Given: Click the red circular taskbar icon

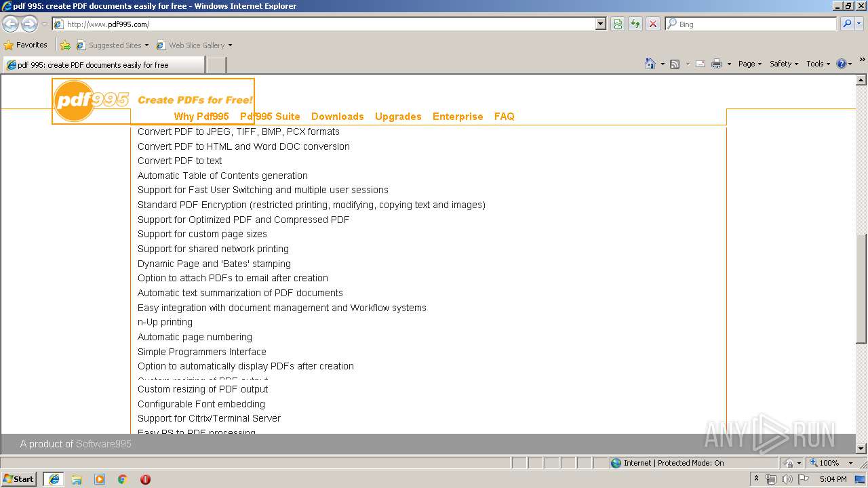Looking at the screenshot, I should (145, 479).
